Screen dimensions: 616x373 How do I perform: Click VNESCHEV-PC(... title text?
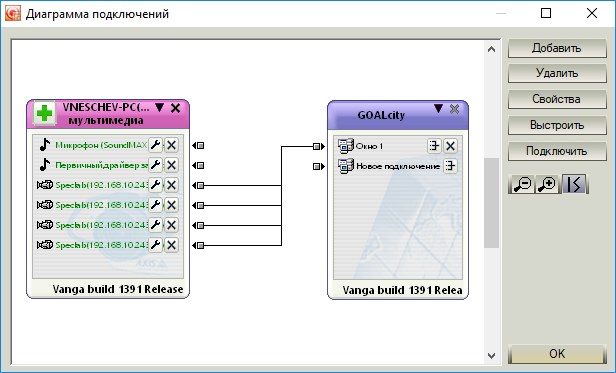106,107
